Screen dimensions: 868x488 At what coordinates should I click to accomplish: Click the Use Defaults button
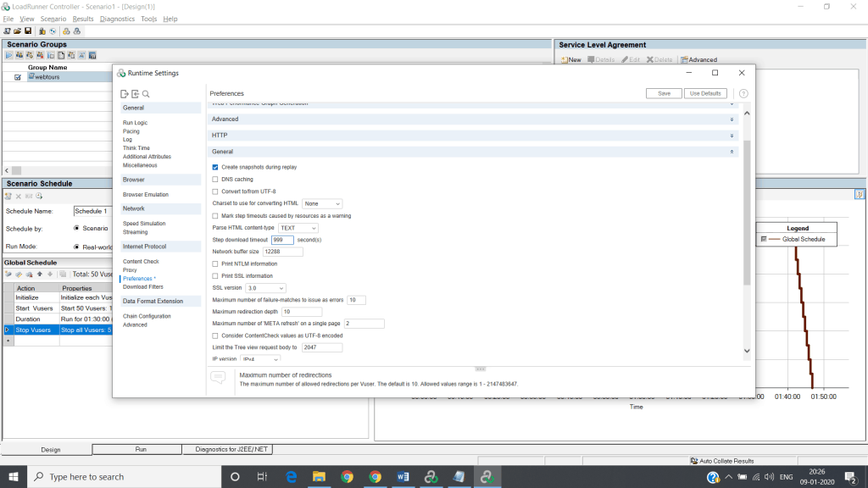(x=704, y=93)
